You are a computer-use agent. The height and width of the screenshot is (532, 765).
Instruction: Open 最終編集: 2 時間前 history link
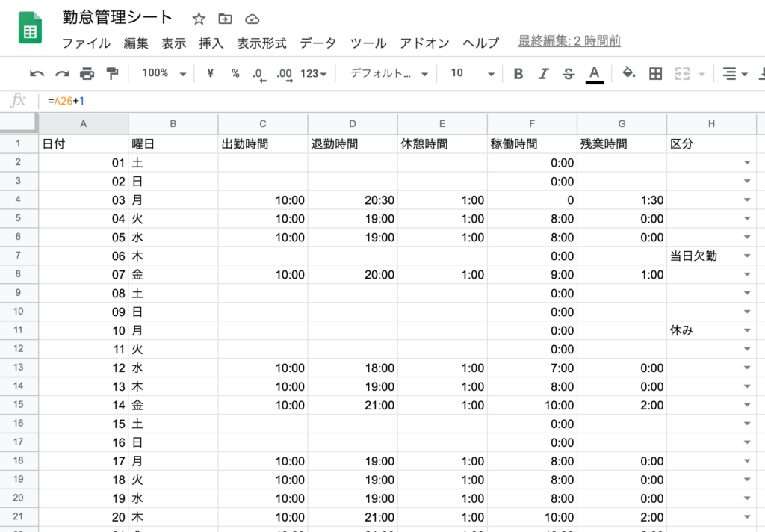pyautogui.click(x=569, y=41)
